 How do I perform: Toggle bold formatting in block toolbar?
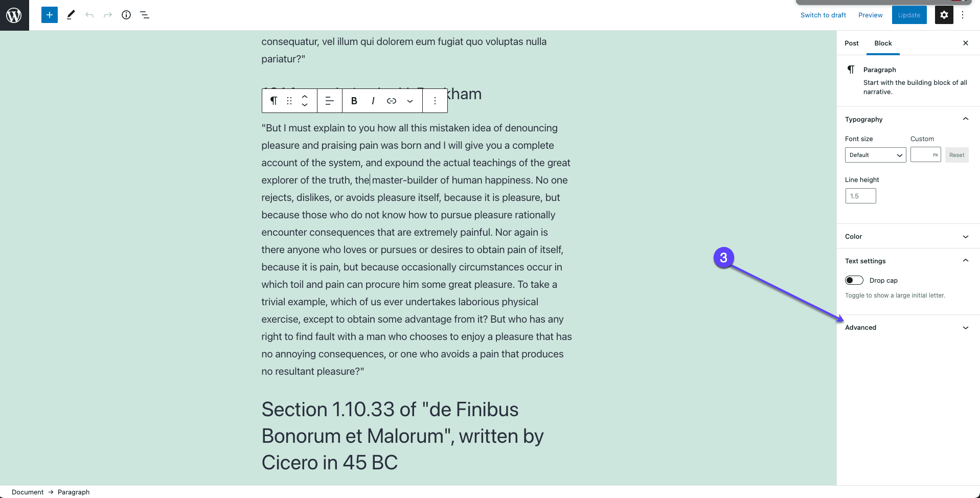click(x=354, y=101)
